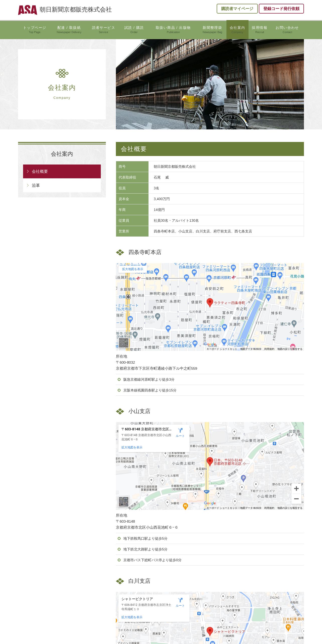Open 取扱い商品/出版物 menu item
322x644 pixels.
[x=173, y=30]
